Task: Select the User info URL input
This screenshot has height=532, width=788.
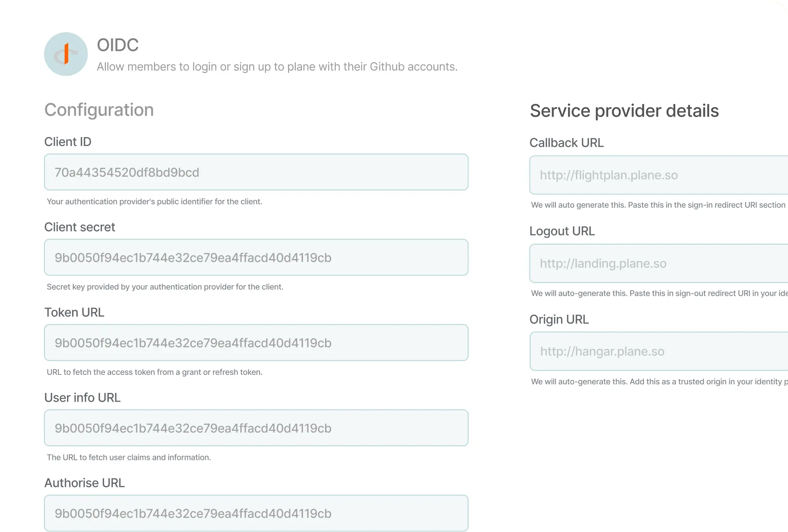Action: pos(256,428)
